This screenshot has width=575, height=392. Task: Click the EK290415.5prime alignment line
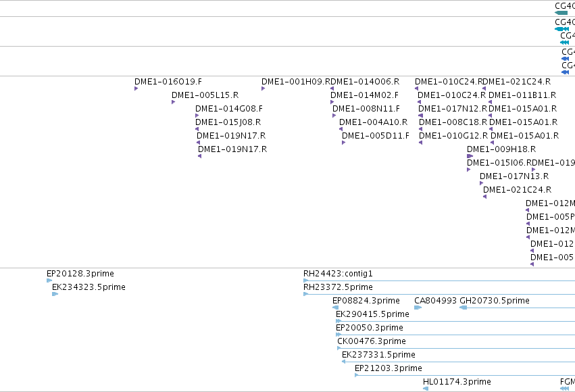[x=455, y=321]
